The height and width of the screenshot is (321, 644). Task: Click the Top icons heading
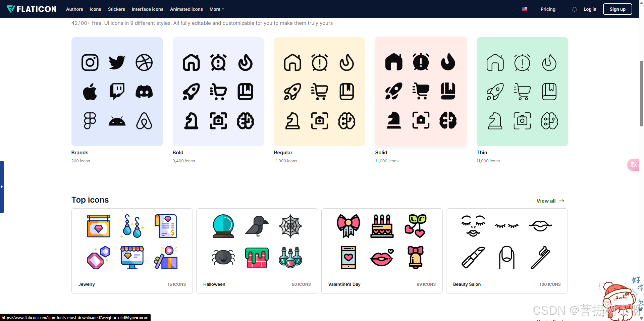point(90,200)
